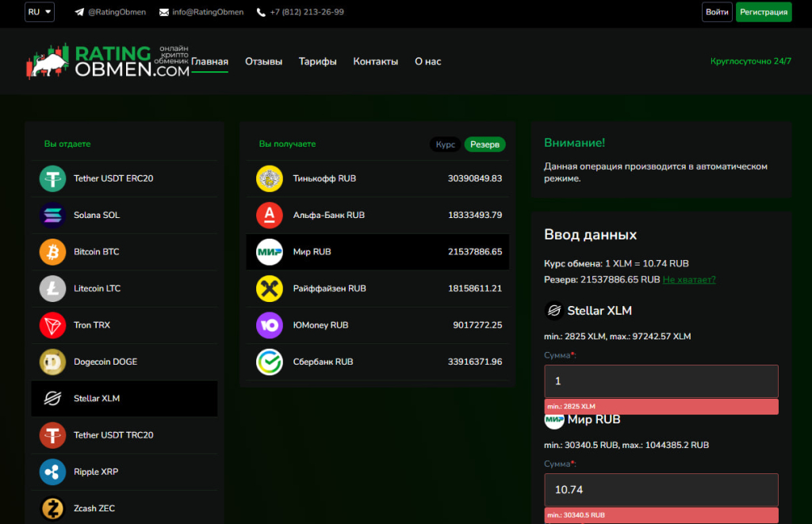Select the Solana SOL label
812x524 pixels.
(x=96, y=216)
